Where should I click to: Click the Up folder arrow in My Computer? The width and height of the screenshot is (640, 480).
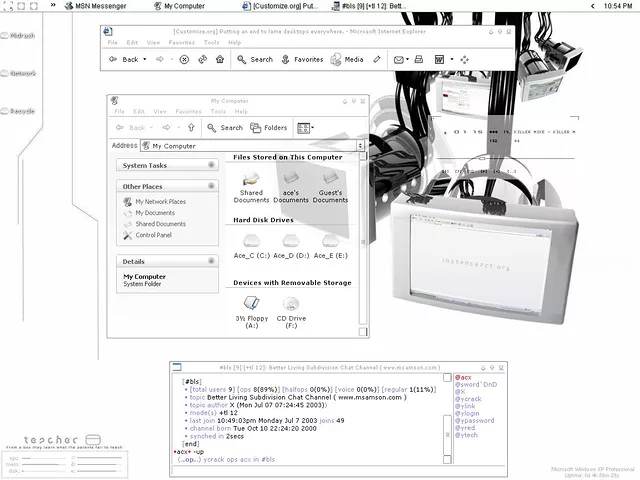tap(191, 128)
